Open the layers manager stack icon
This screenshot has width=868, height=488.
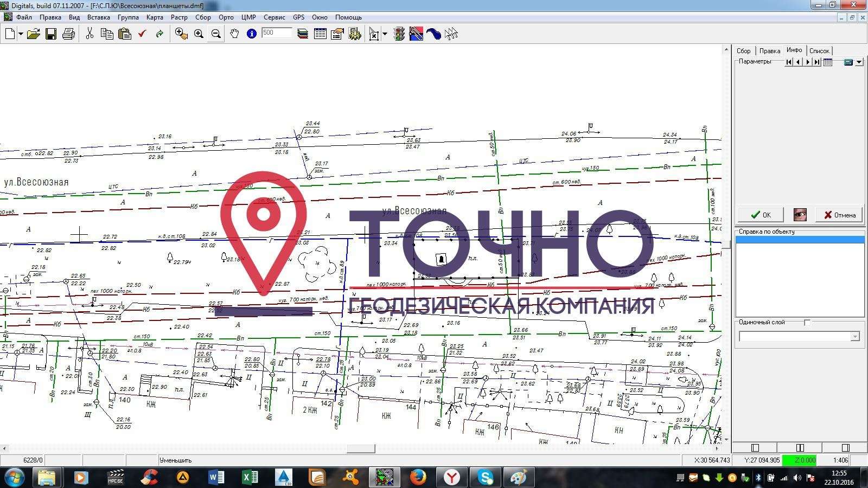click(x=303, y=34)
